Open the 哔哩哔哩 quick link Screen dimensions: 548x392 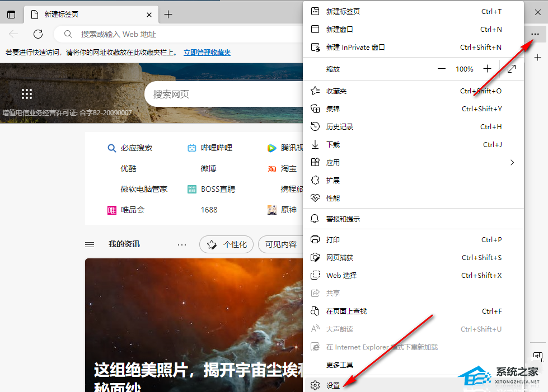[x=210, y=148]
